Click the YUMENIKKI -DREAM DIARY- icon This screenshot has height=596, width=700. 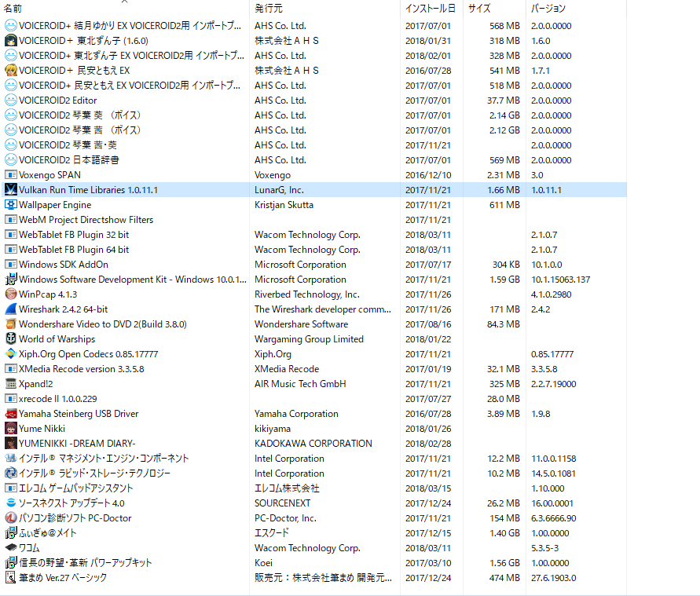(11, 444)
